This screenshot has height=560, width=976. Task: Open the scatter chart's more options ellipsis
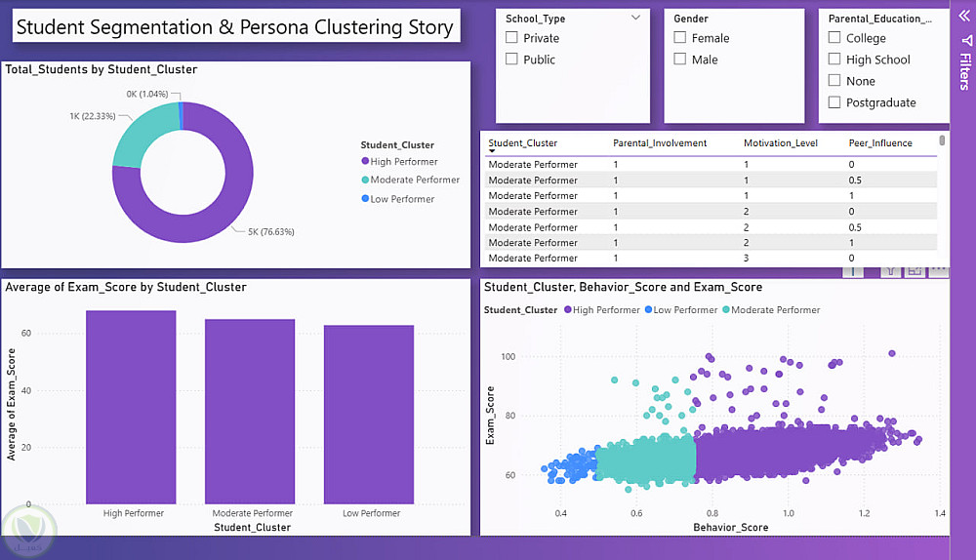[939, 270]
